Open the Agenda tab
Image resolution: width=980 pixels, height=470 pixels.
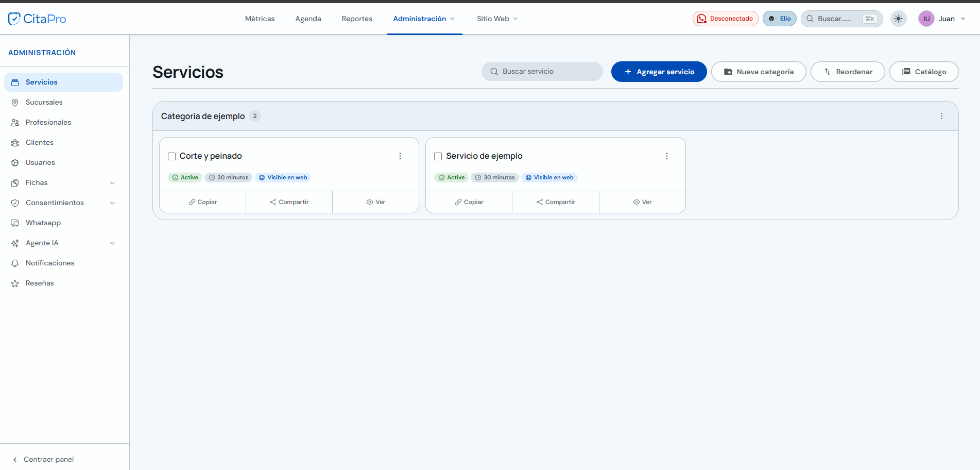coord(308,19)
